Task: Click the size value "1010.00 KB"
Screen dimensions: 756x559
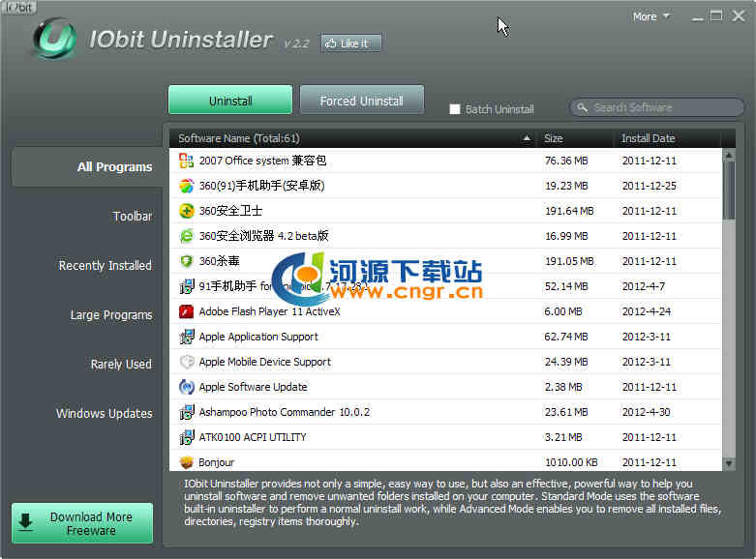Action: [x=571, y=462]
